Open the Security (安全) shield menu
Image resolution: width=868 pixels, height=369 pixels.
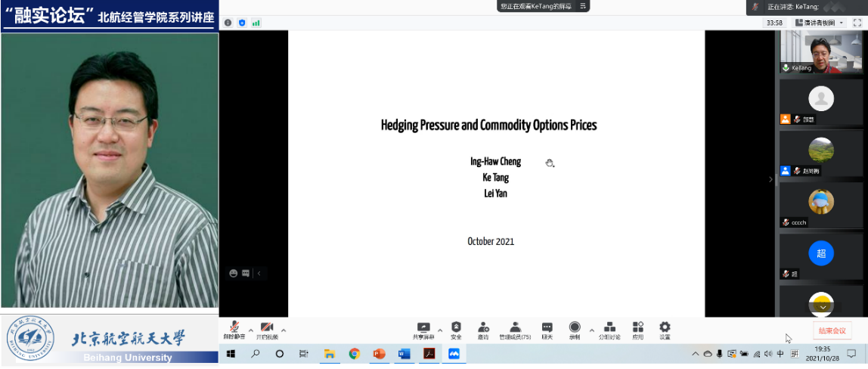[x=456, y=329]
